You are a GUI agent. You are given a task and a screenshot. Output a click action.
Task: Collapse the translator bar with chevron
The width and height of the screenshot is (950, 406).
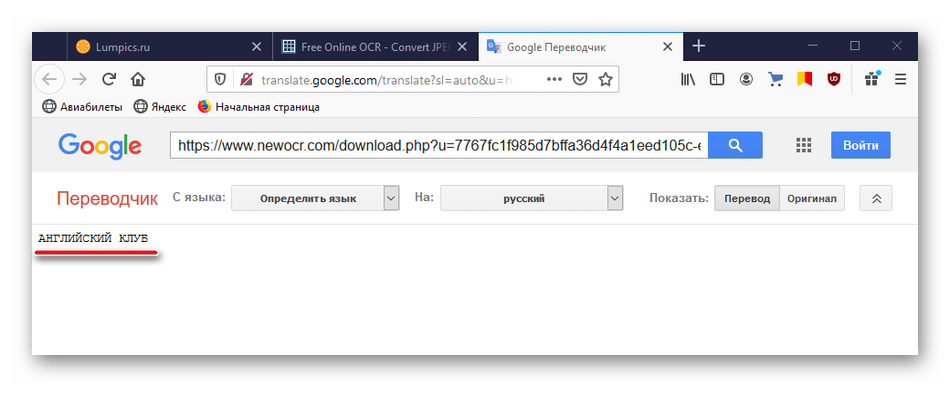(876, 198)
